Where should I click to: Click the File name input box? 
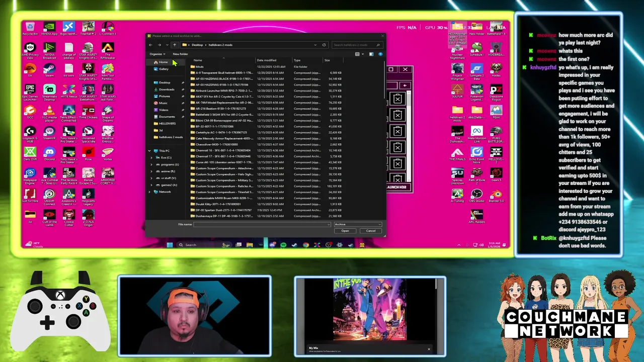pyautogui.click(x=262, y=224)
